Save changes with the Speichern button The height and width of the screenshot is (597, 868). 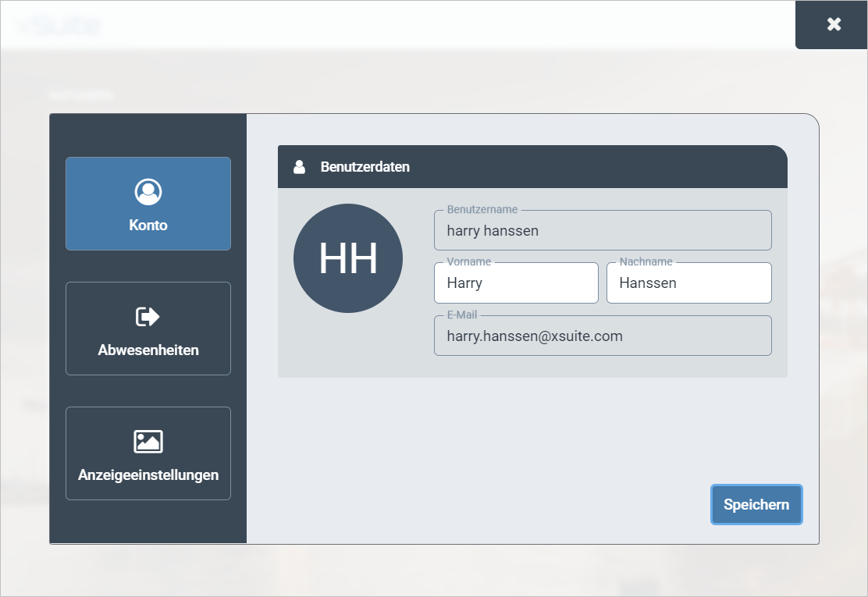tap(756, 505)
